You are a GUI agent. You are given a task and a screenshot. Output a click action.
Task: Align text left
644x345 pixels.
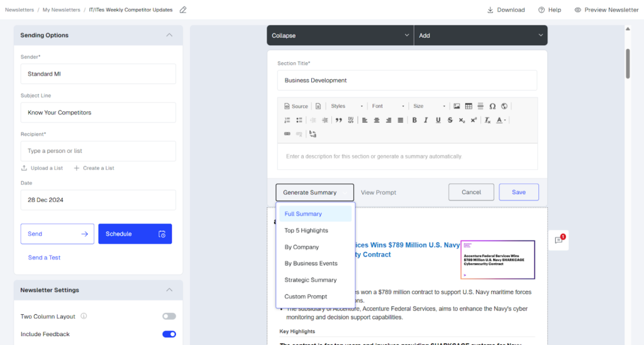[365, 120]
